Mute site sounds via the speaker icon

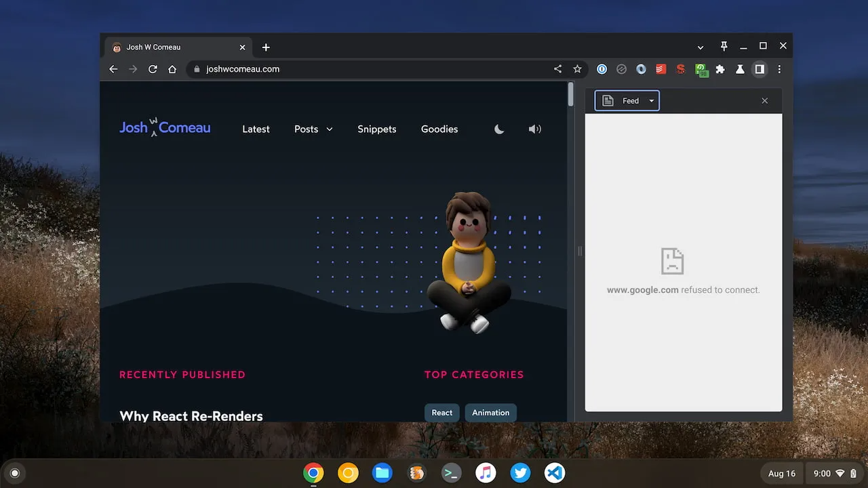click(x=535, y=129)
